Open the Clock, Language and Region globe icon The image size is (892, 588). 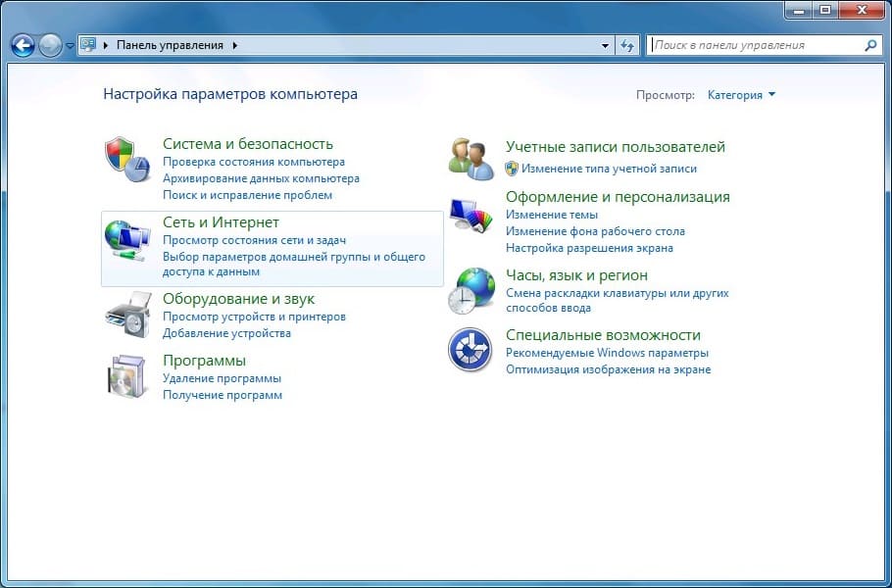point(471,291)
